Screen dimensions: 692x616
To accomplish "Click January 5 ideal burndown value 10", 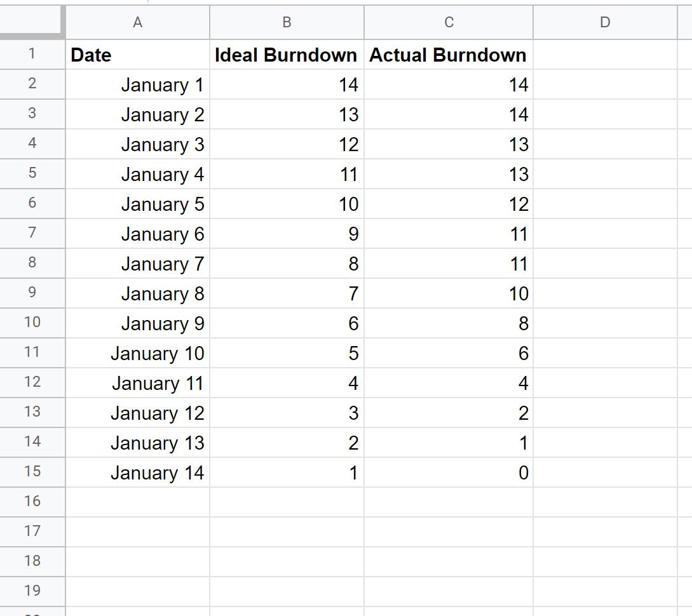I will pos(287,204).
